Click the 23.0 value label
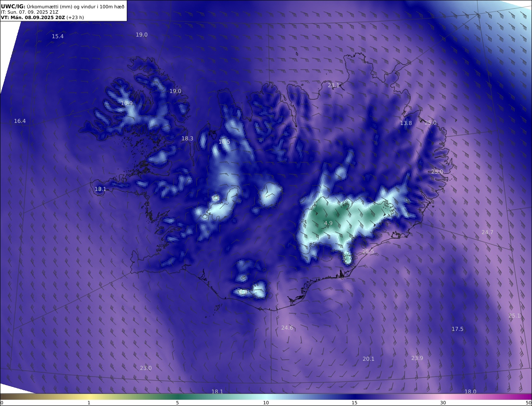Image resolution: width=532 pixels, height=406 pixels. point(146,368)
